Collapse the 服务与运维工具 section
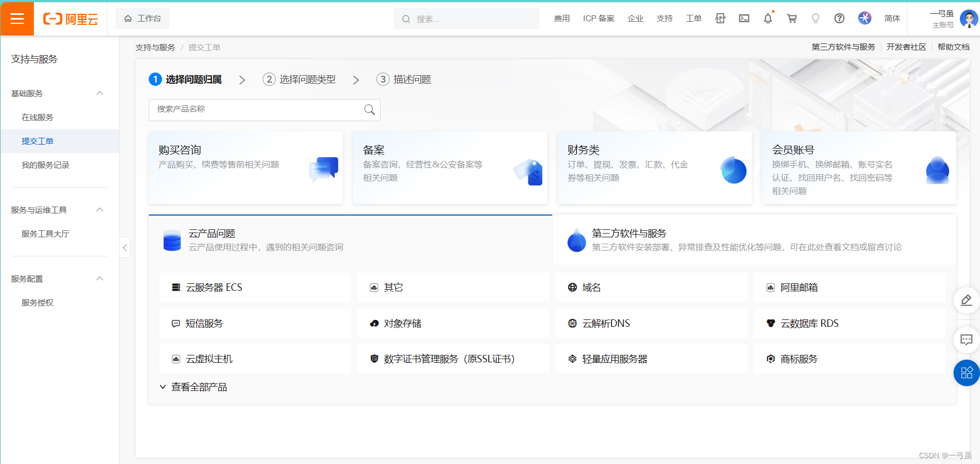The width and height of the screenshot is (980, 464). point(100,210)
